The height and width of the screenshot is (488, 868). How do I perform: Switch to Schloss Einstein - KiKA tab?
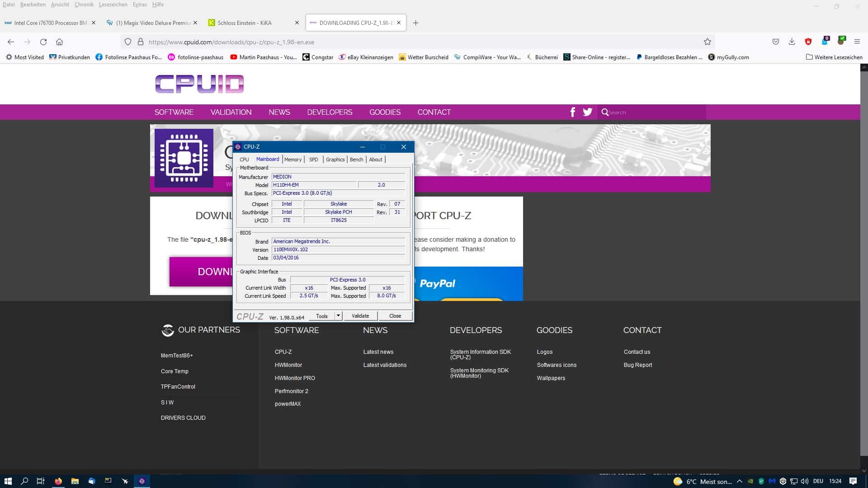253,23
